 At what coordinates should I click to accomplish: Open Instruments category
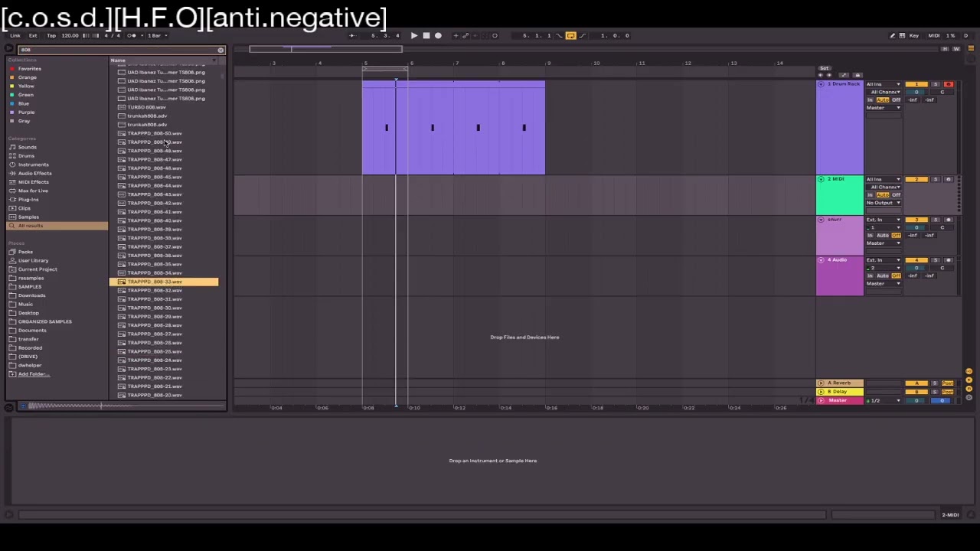click(33, 165)
